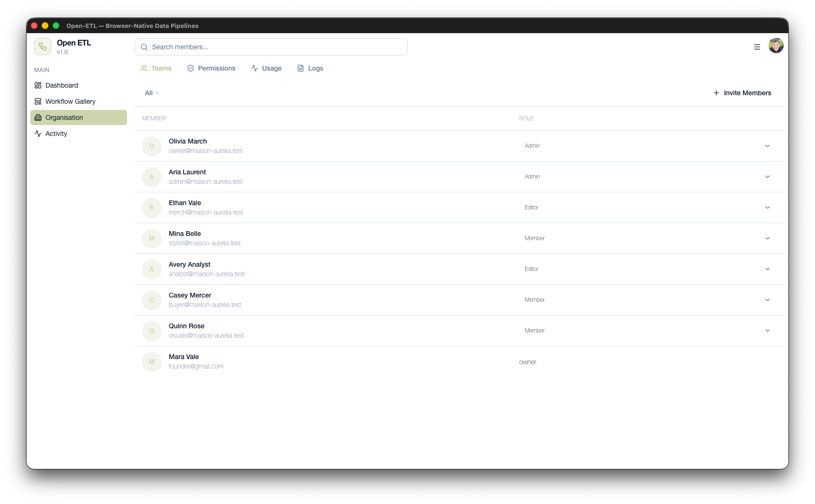Click email founder@gmail.com

coord(196,366)
